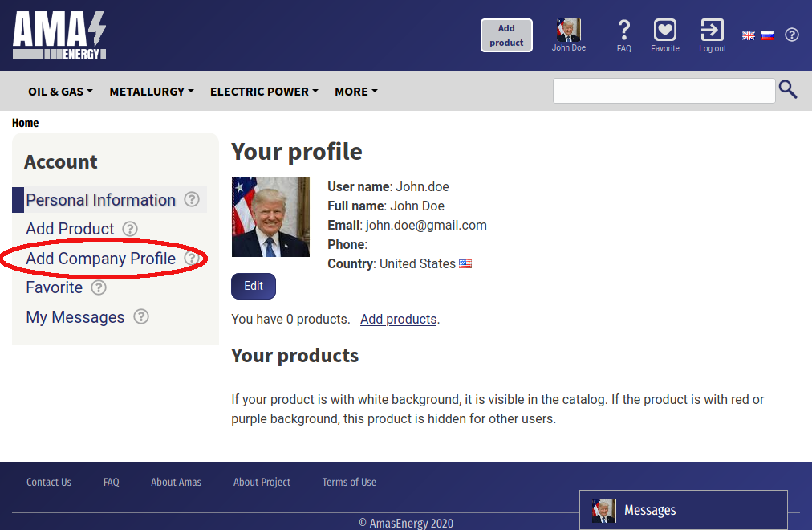Screen dimensions: 812x530
Task: Open Terms of Use footer link
Action: (349, 482)
